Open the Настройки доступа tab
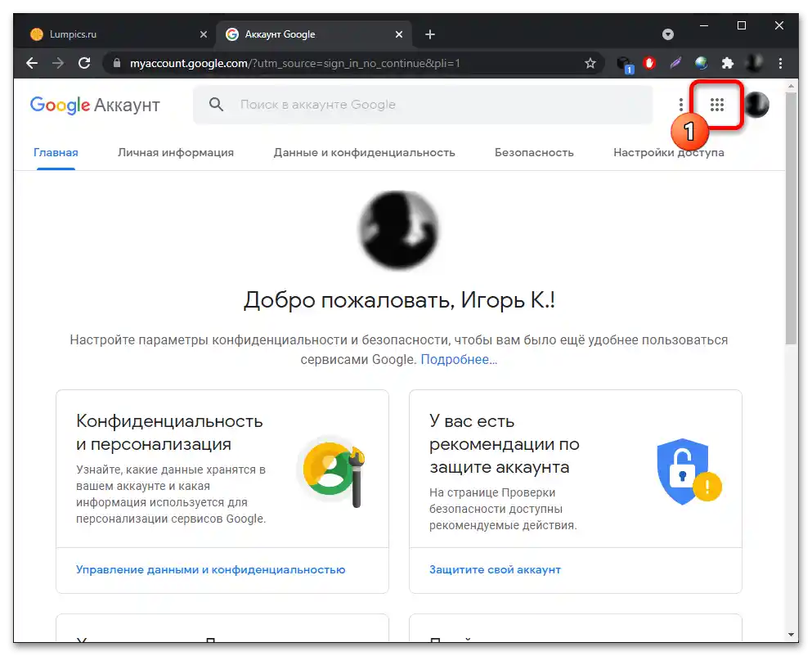Screen dimensions: 812x656 tap(669, 152)
